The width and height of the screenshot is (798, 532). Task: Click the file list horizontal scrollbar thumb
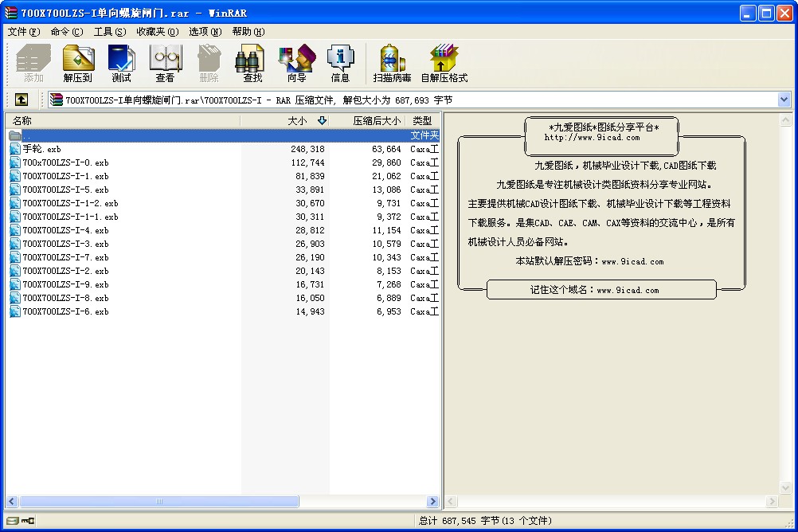click(x=159, y=502)
